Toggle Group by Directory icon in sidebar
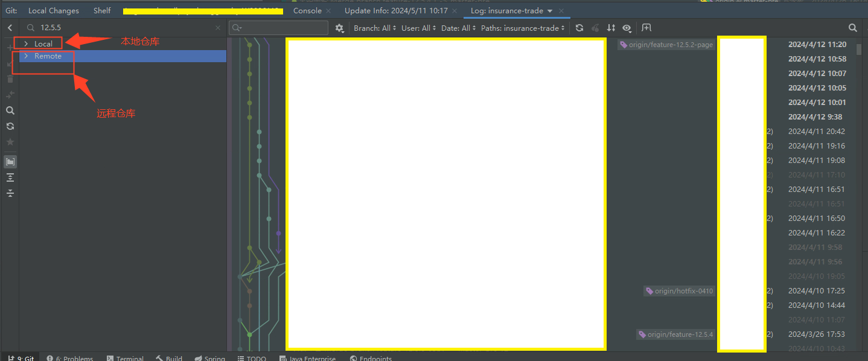Viewport: 868px width, 361px height. (10, 162)
